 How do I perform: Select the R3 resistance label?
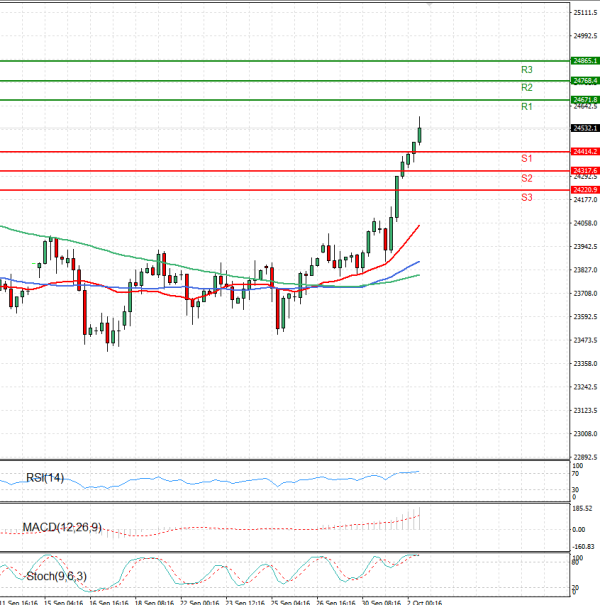click(526, 70)
